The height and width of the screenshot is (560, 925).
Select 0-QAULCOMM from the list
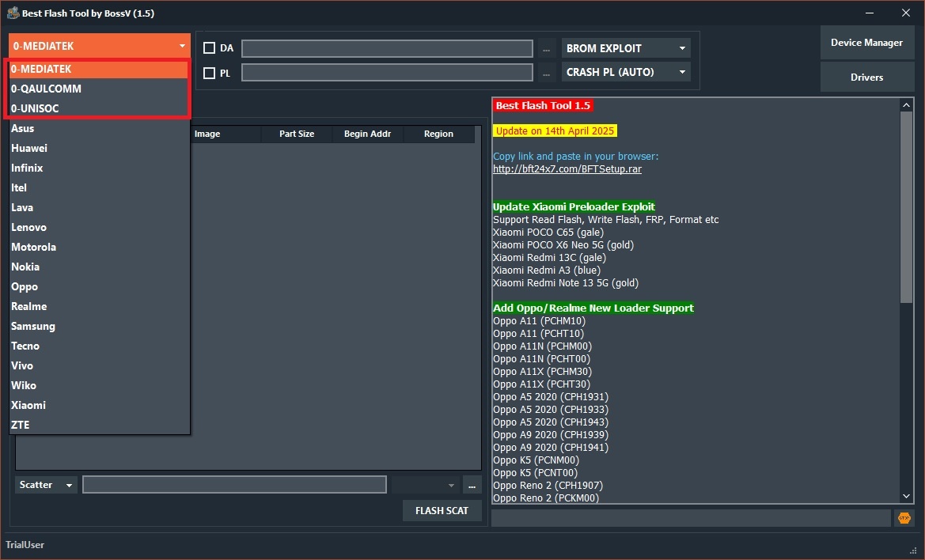(99, 89)
